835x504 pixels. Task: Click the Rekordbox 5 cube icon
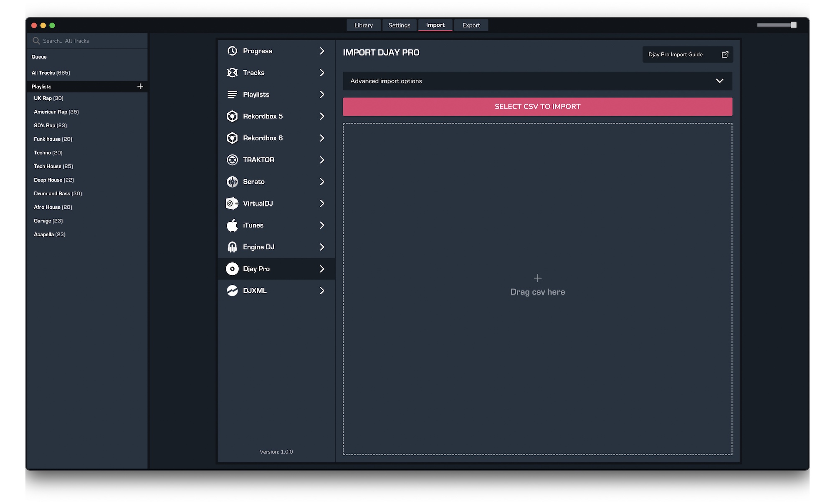(x=232, y=116)
